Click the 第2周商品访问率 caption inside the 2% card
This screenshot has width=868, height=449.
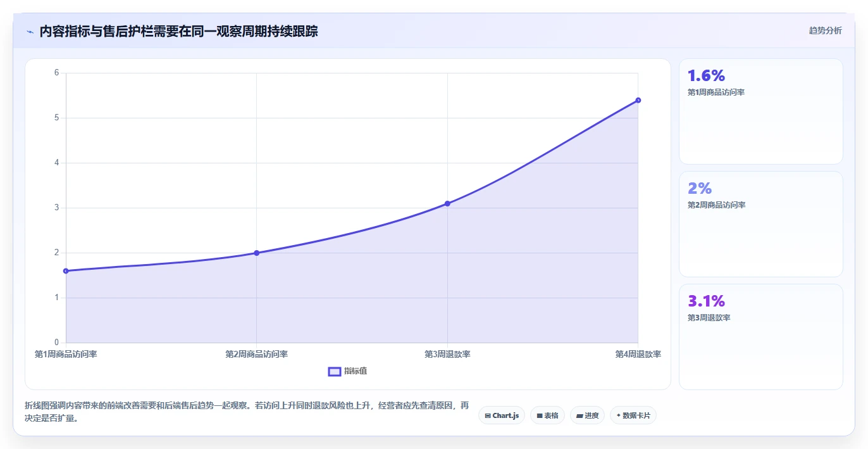716,205
